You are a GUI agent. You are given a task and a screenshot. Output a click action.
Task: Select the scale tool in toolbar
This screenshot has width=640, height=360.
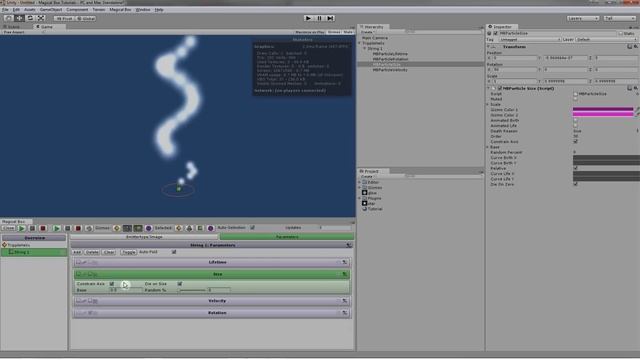coord(41,18)
